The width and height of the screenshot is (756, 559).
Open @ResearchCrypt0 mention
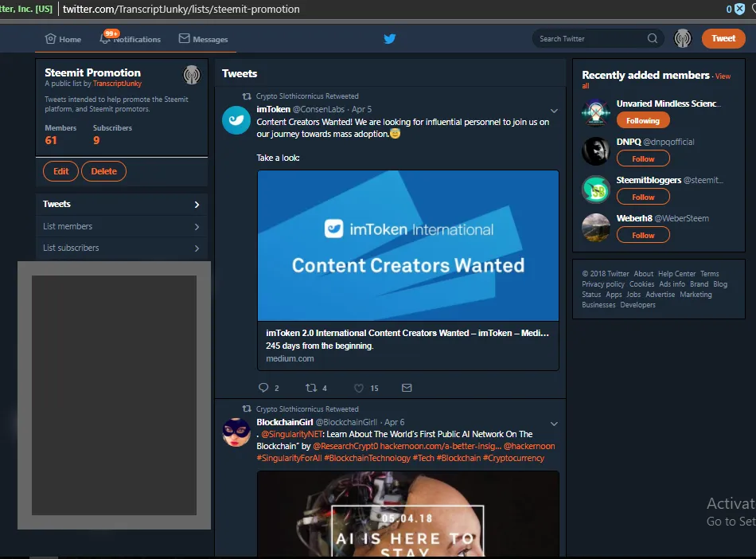point(345,446)
